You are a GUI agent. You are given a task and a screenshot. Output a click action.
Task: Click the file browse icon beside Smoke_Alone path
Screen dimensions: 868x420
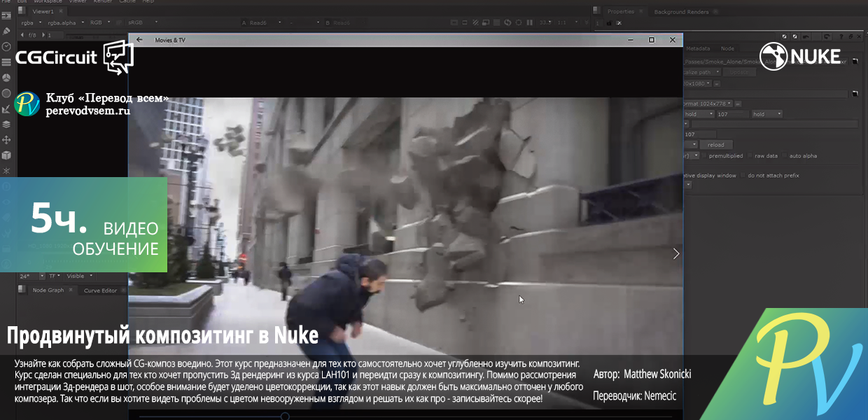point(855,62)
